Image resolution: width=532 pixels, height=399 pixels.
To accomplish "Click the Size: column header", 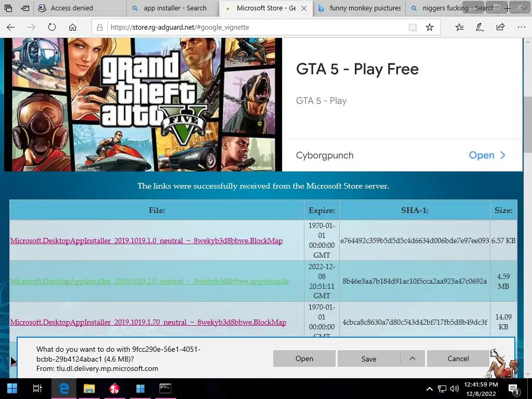I will point(503,210).
